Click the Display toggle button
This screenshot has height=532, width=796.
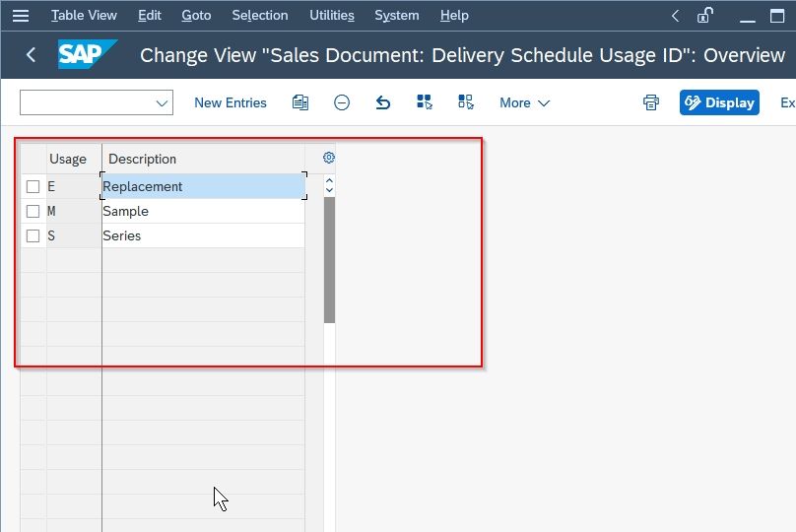point(719,102)
